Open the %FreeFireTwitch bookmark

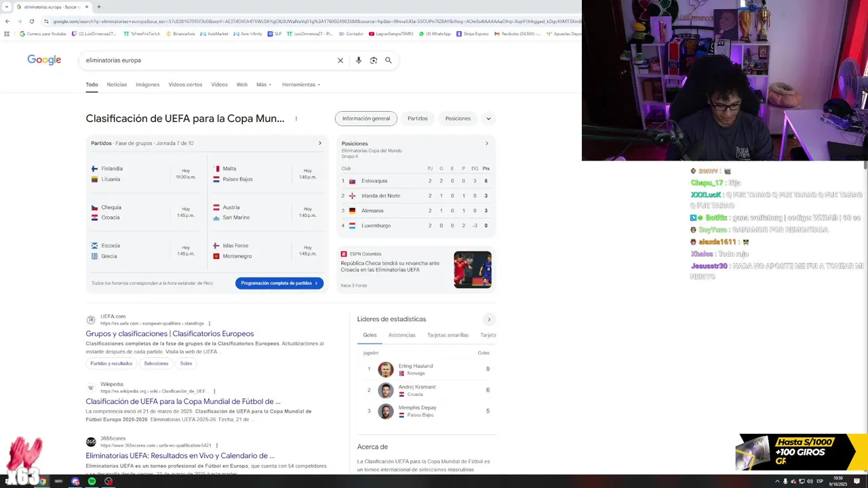tap(142, 34)
